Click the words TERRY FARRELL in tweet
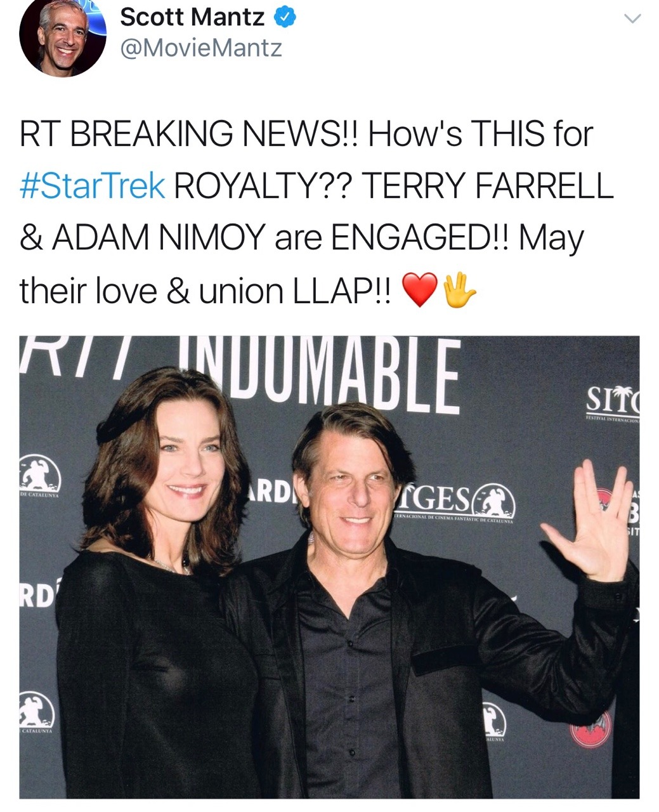The image size is (659, 812). pyautogui.click(x=488, y=186)
